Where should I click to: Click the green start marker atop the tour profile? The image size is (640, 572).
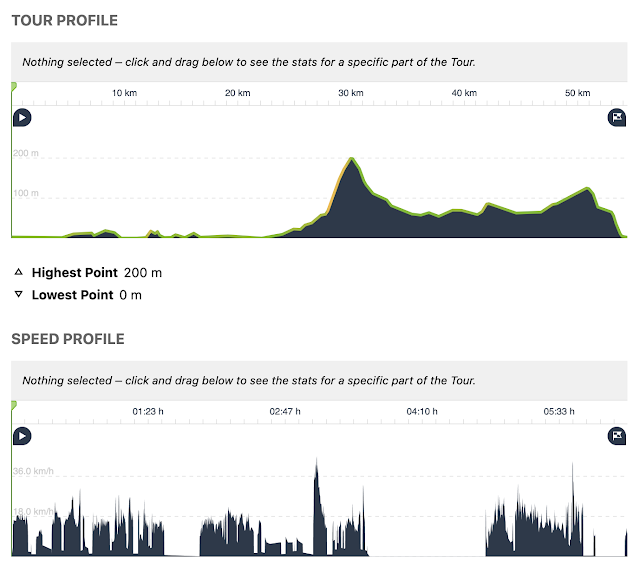coord(13,86)
